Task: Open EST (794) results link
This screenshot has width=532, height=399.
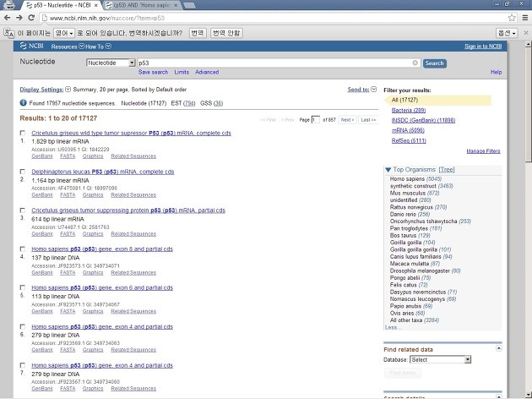Action: click(x=189, y=103)
